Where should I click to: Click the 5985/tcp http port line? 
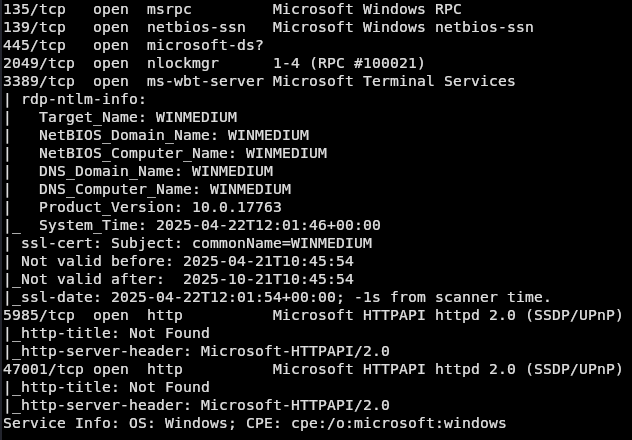coord(313,315)
